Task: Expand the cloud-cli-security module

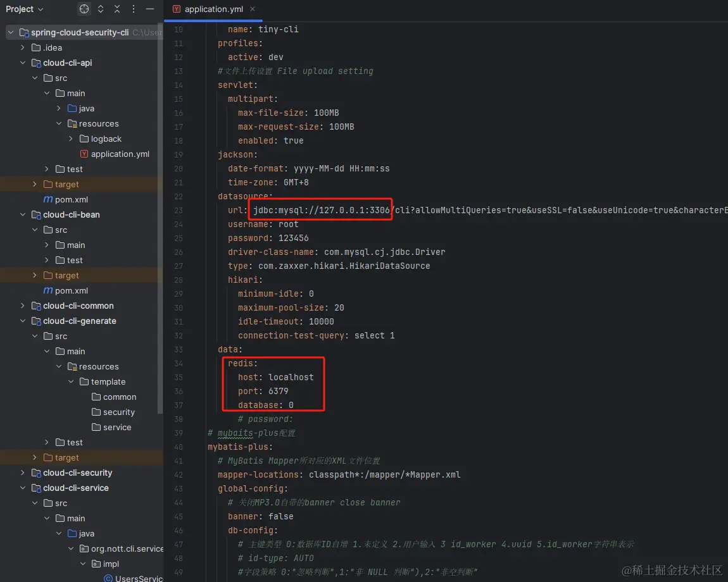Action: click(x=23, y=473)
